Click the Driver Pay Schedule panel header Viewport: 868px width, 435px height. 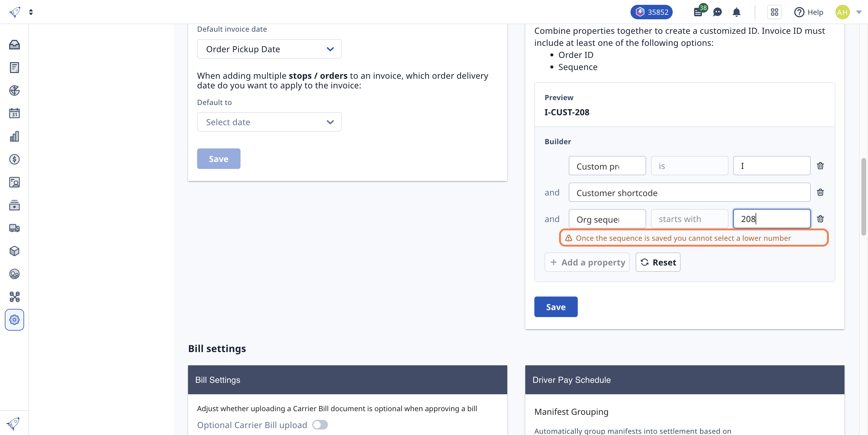[x=685, y=380]
